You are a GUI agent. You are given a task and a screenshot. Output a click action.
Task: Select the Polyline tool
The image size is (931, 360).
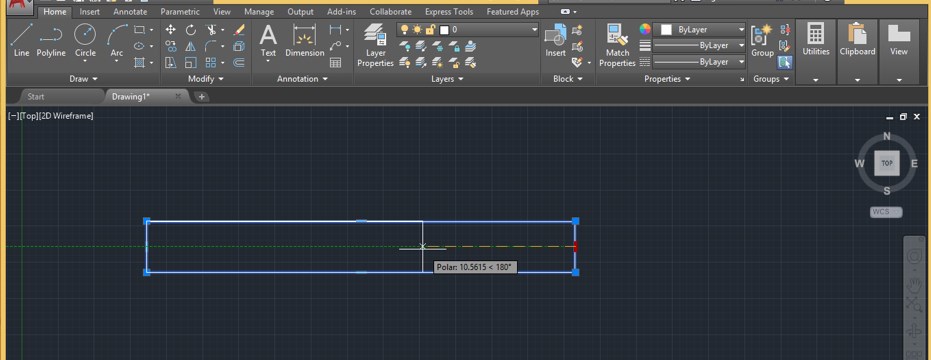coord(51,40)
